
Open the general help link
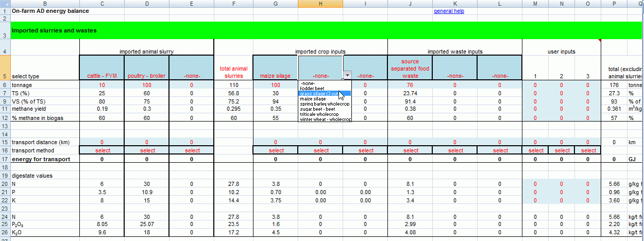449,11
